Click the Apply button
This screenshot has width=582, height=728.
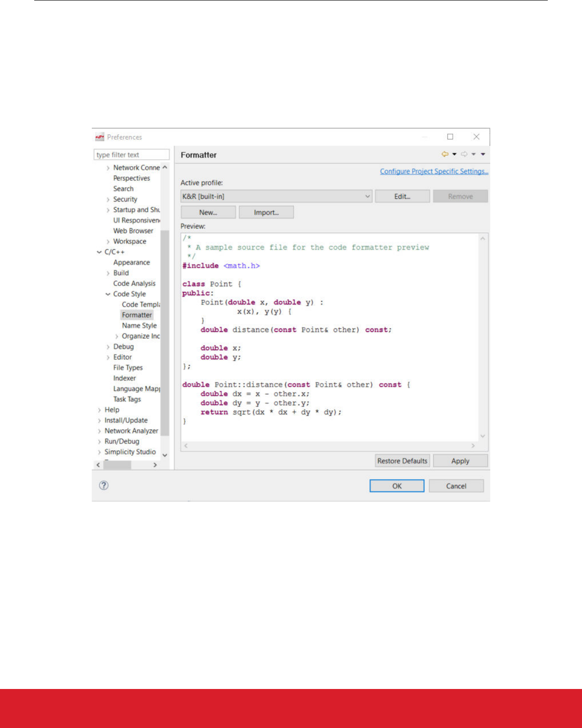tap(460, 461)
